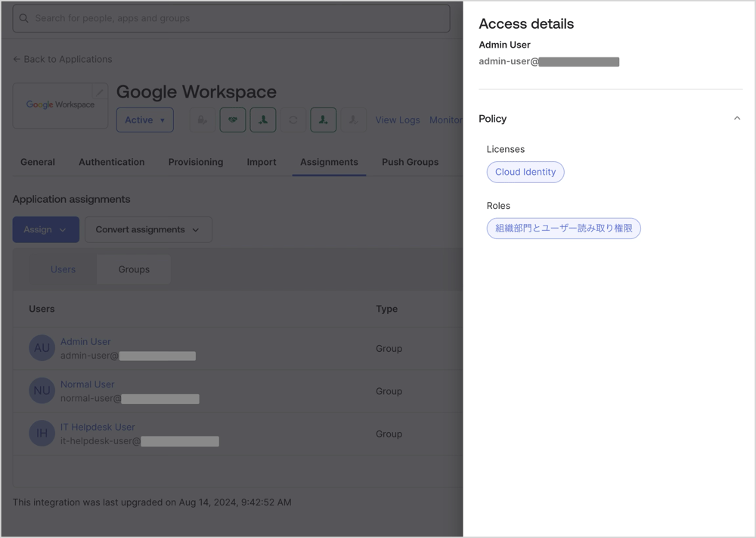
Task: Click the Google Workspace logo thumbnail
Action: tap(60, 105)
